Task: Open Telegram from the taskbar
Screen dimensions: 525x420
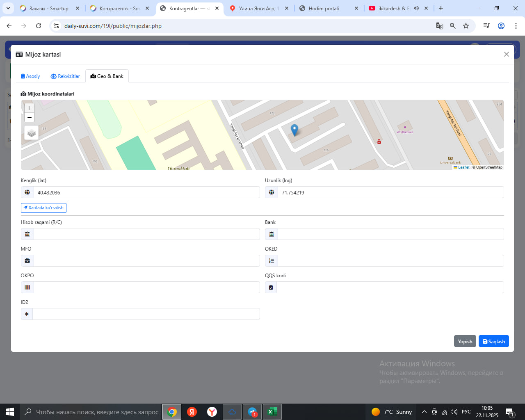Action: [x=253, y=412]
